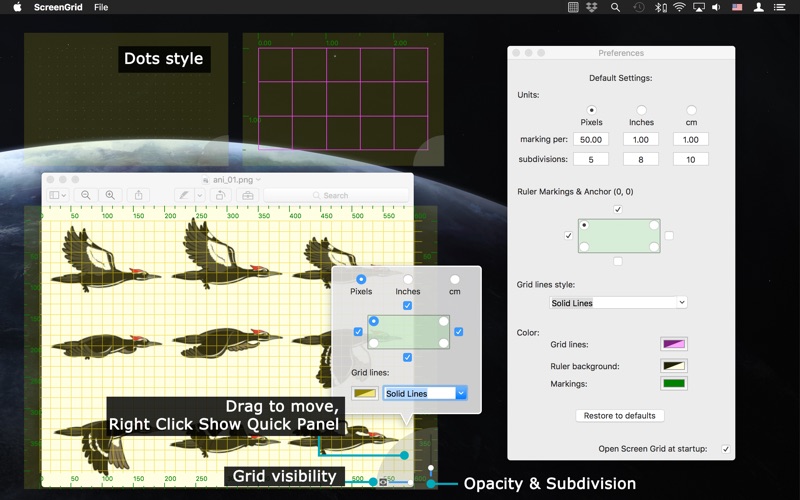The image size is (800, 500).
Task: Click the Share icon in the Preview toolbar
Action: click(138, 195)
